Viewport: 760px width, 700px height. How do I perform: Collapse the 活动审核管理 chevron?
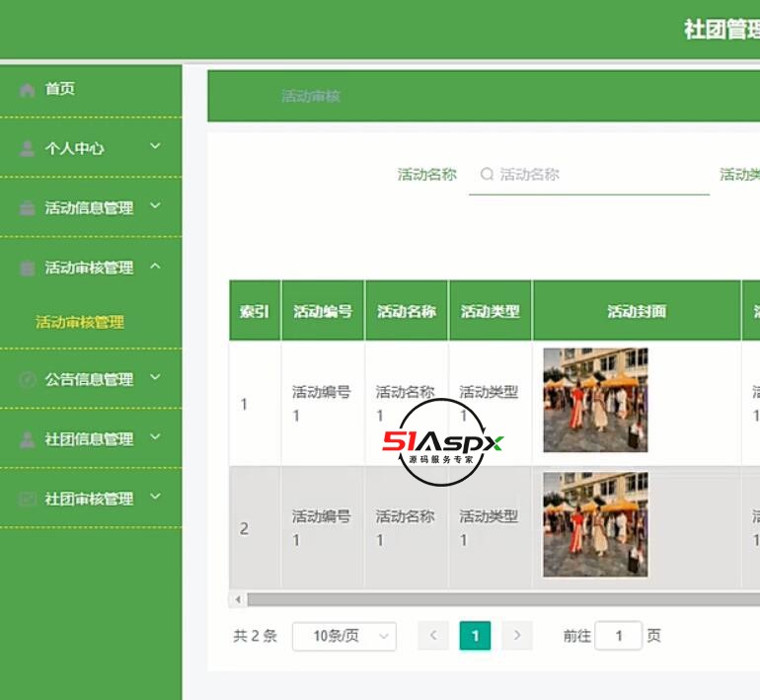tap(155, 266)
